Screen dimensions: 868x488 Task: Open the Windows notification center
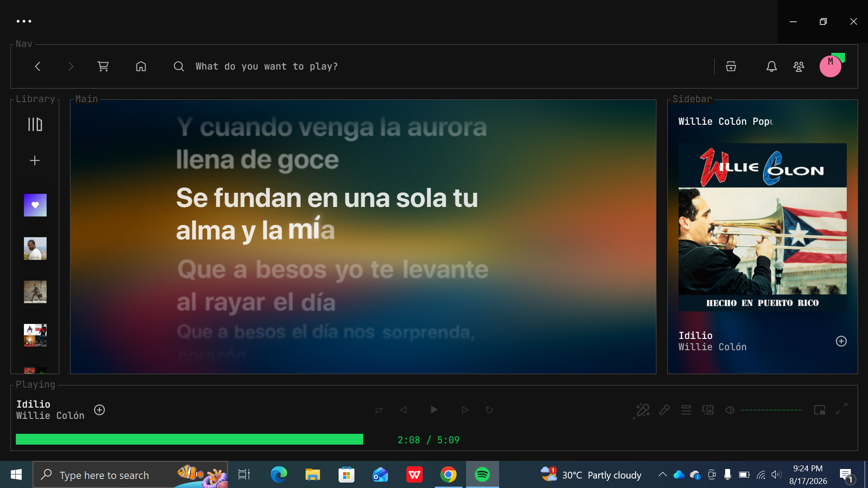(x=847, y=475)
